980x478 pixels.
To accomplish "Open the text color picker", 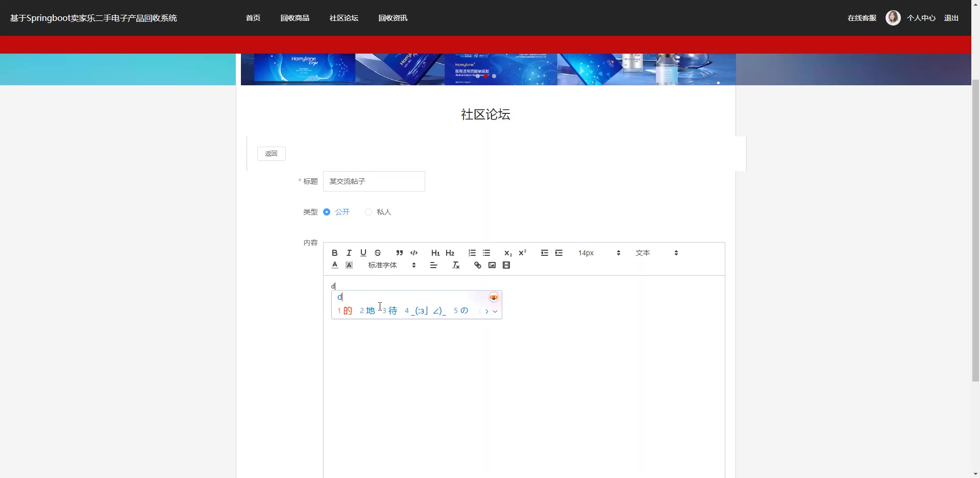I will coord(335,265).
